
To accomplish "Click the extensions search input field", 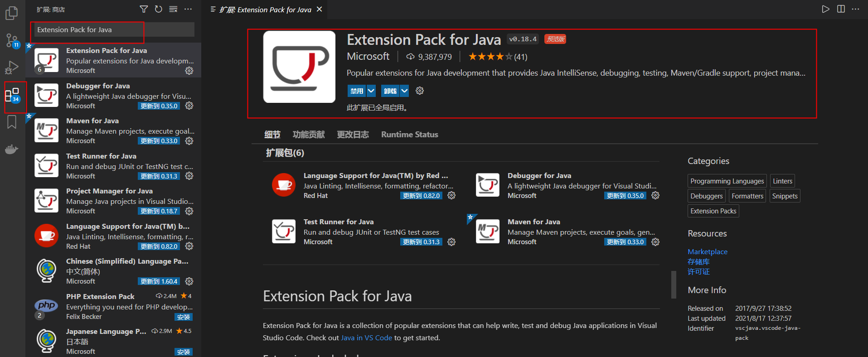I will pos(114,29).
